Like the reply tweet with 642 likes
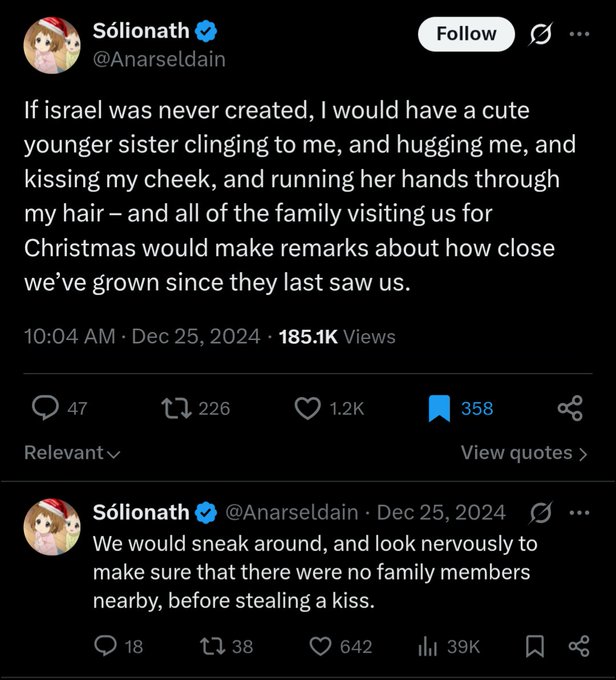Viewport: 616px width, 680px height. pos(321,647)
